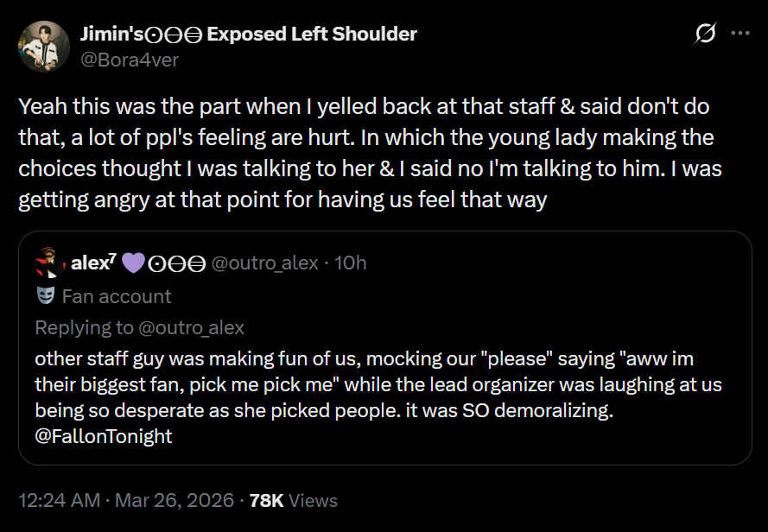Open the three-dot more options menu

[740, 34]
